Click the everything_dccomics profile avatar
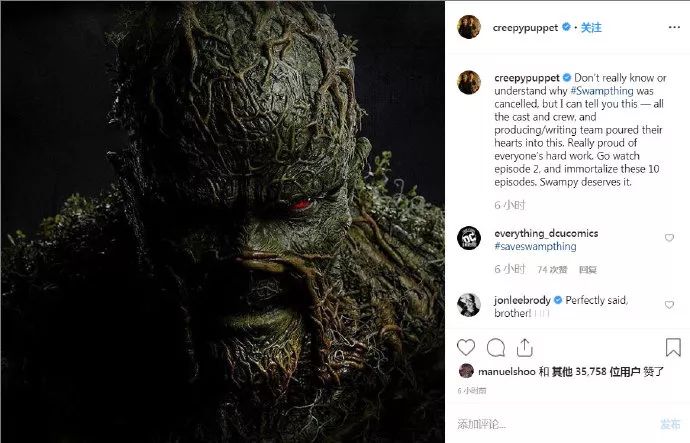Image resolution: width=690 pixels, height=443 pixels. 468,238
